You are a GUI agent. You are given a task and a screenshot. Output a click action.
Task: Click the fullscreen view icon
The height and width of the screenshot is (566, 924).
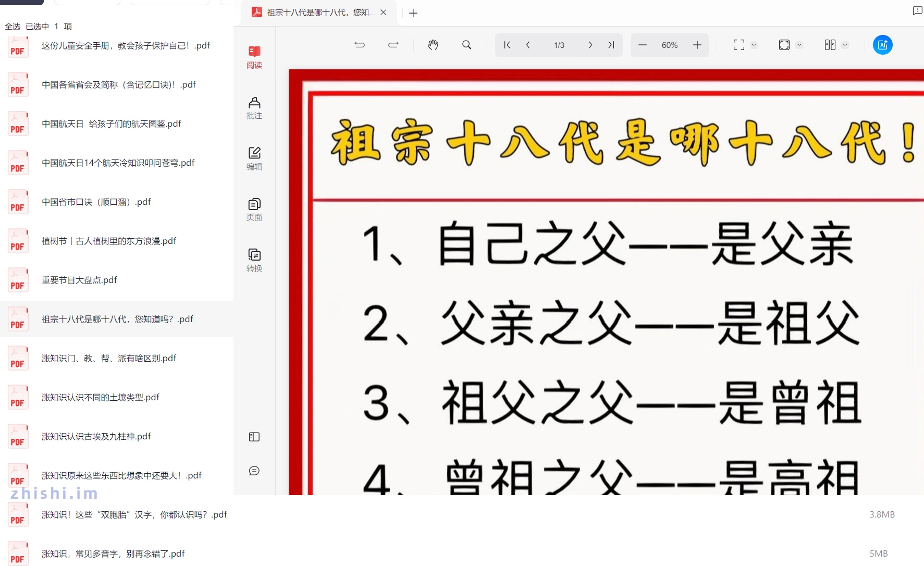click(784, 45)
